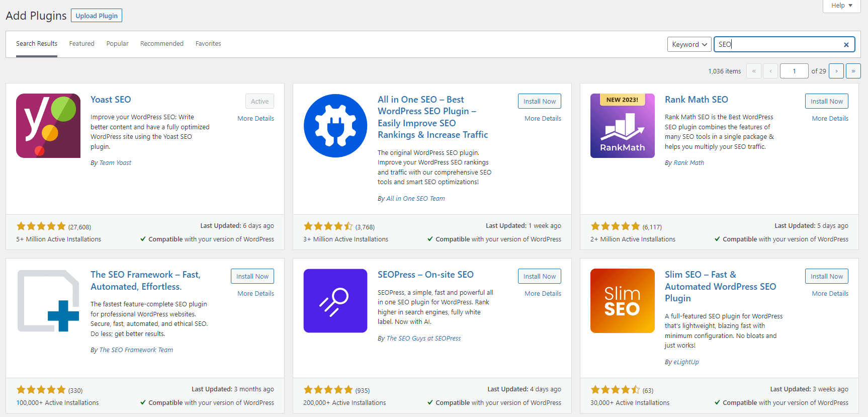Open the All in One SEO Team author link
This screenshot has width=868, height=417.
tap(415, 199)
